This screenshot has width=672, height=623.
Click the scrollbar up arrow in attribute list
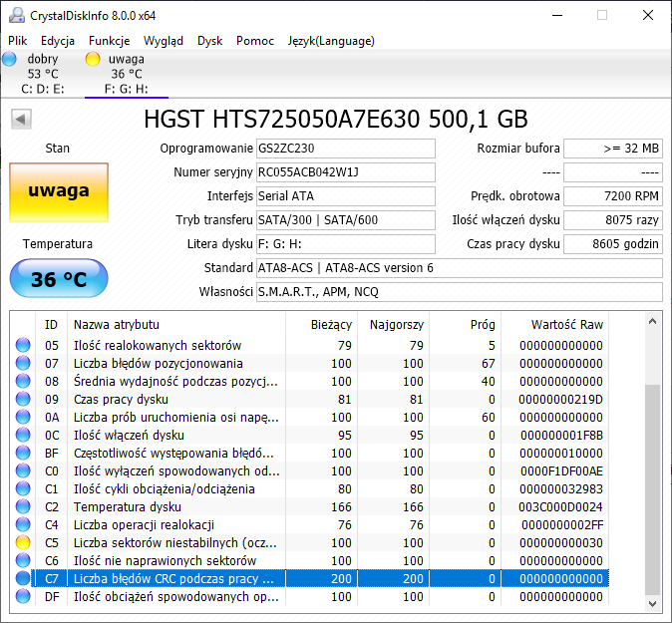[x=653, y=321]
